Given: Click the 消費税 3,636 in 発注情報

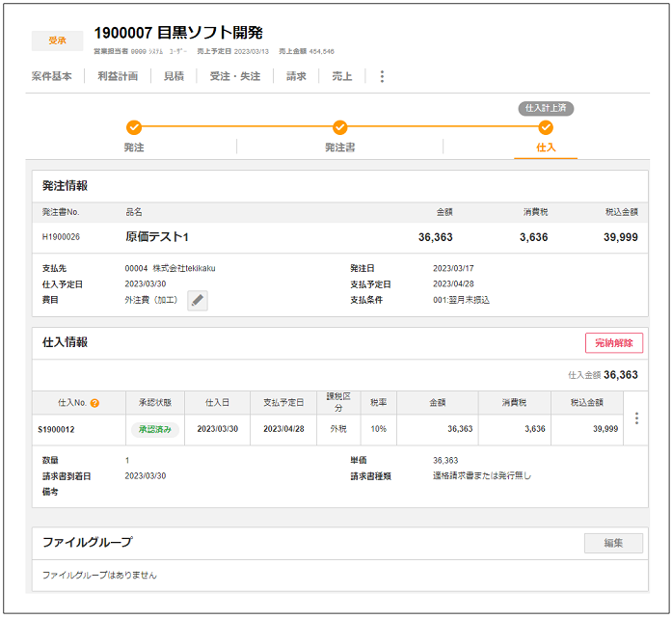Looking at the screenshot, I should pyautogui.click(x=533, y=237).
